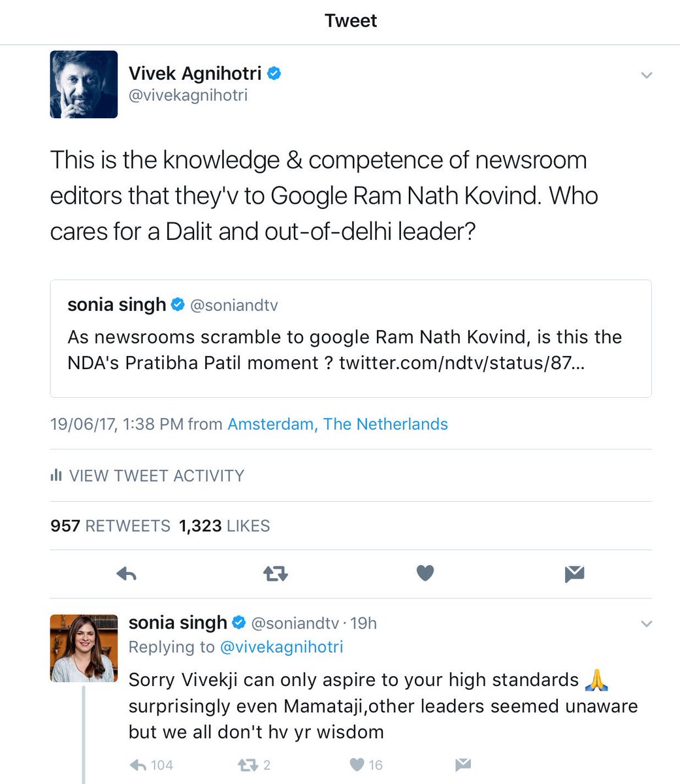Select the Tweet tab at the top
680x784 pixels.
pyautogui.click(x=351, y=20)
